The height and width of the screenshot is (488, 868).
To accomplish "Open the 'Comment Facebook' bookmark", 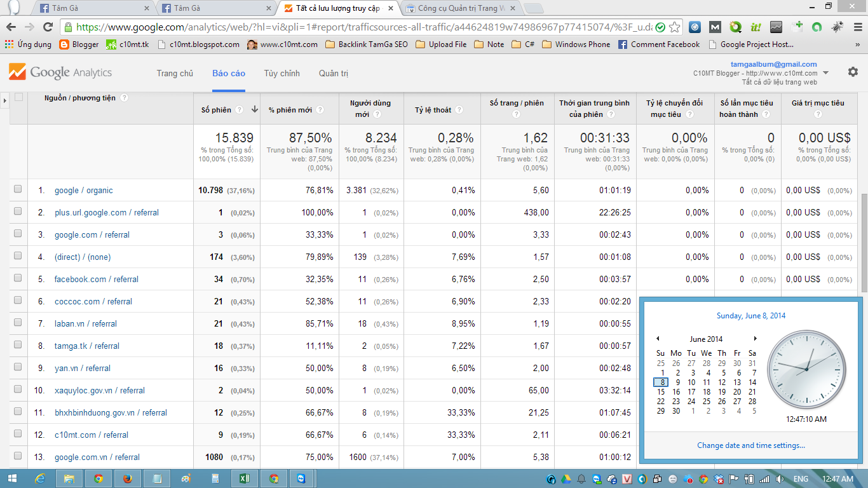I will pos(658,44).
